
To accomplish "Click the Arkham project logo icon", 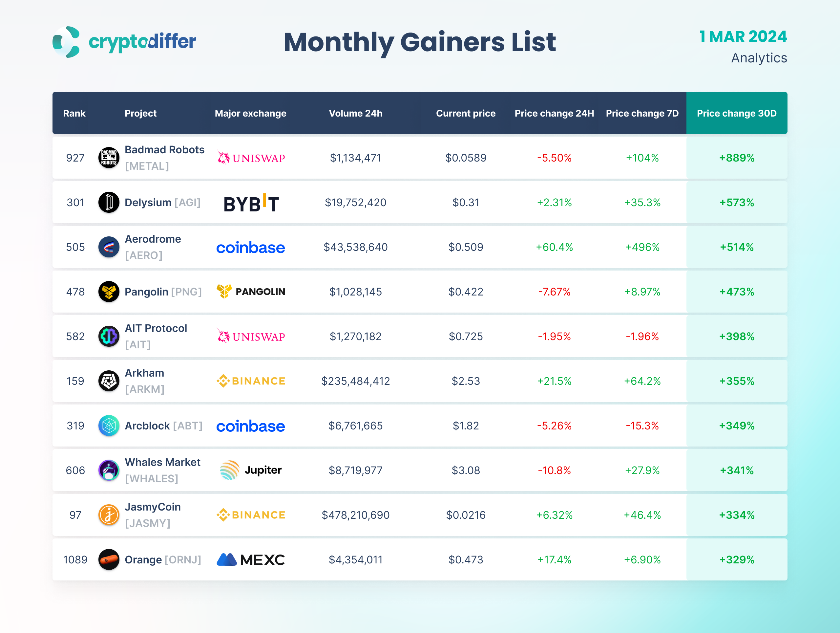I will click(x=109, y=381).
